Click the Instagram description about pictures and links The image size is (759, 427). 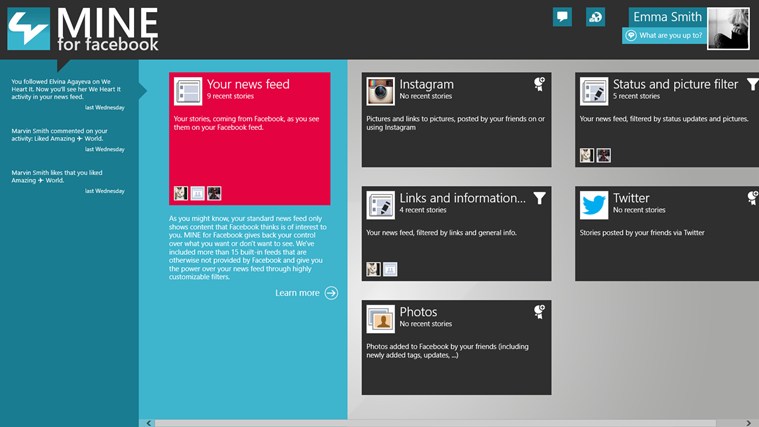pyautogui.click(x=455, y=123)
